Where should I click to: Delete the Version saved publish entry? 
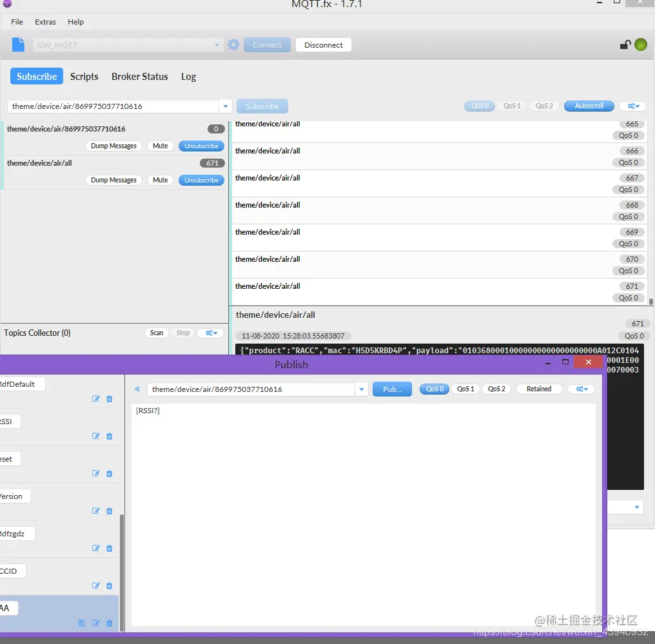(110, 511)
